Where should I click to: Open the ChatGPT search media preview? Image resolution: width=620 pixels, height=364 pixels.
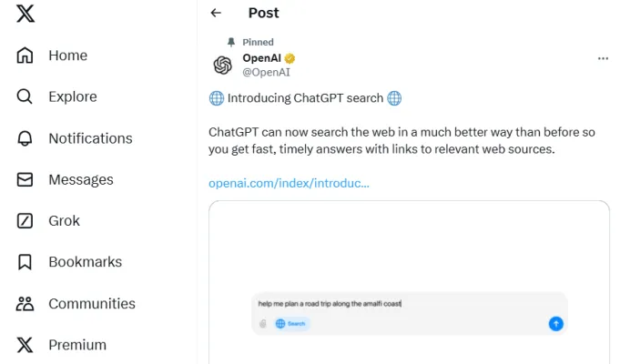409,273
